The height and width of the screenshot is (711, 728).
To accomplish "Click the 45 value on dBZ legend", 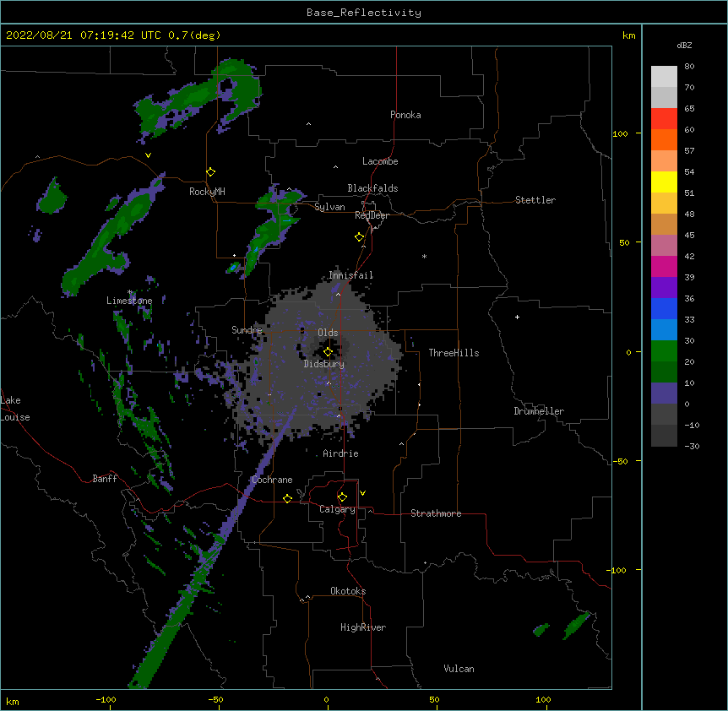I will tap(689, 236).
